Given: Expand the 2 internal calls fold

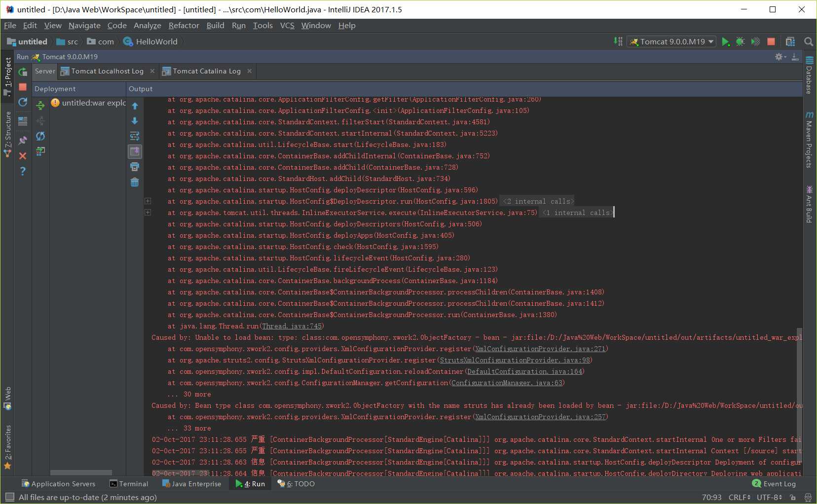Looking at the screenshot, I should 538,201.
